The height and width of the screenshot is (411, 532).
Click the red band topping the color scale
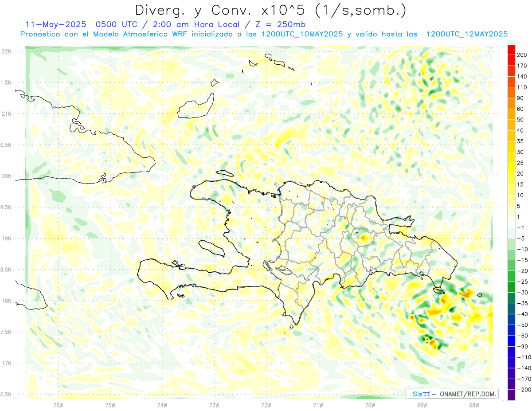click(x=511, y=50)
